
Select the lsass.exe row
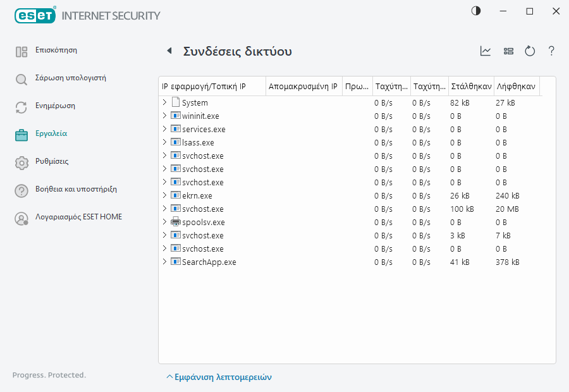198,142
